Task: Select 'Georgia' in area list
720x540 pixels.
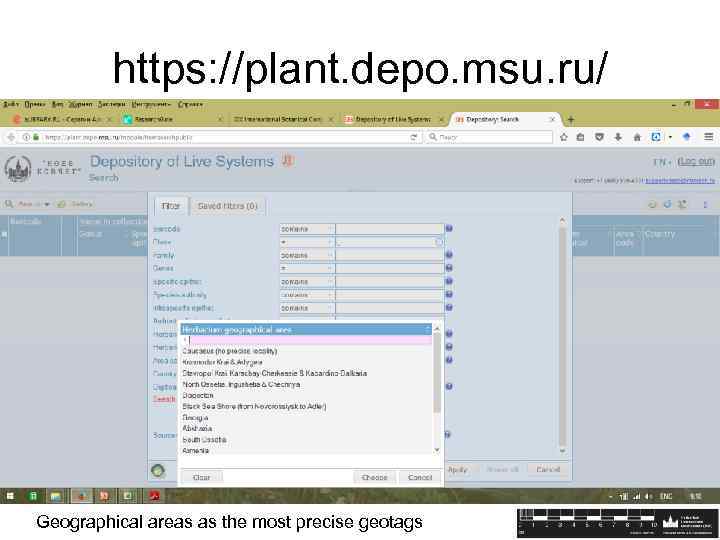Action: coord(195,418)
